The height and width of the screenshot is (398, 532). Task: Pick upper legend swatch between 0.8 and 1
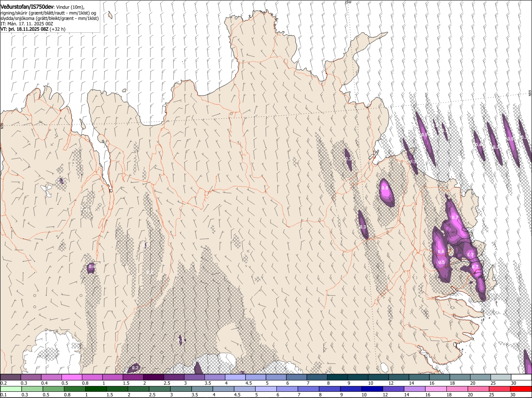(92, 377)
